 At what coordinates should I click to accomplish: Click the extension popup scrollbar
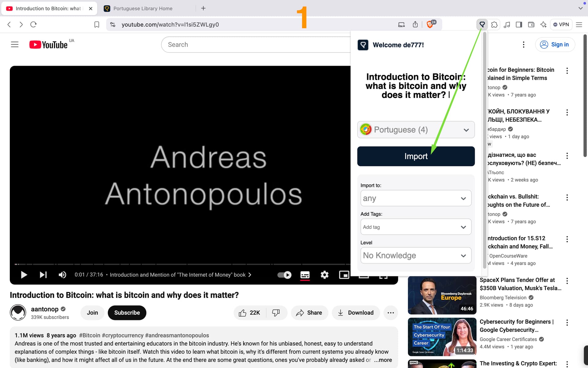pyautogui.click(x=484, y=150)
